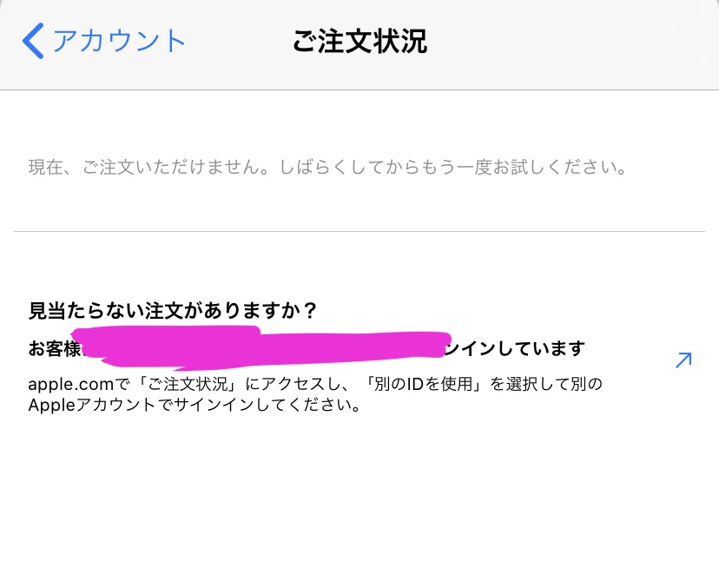Viewport: 719px width, 588px height.
Task: Open the external link arrow icon
Action: 683,360
